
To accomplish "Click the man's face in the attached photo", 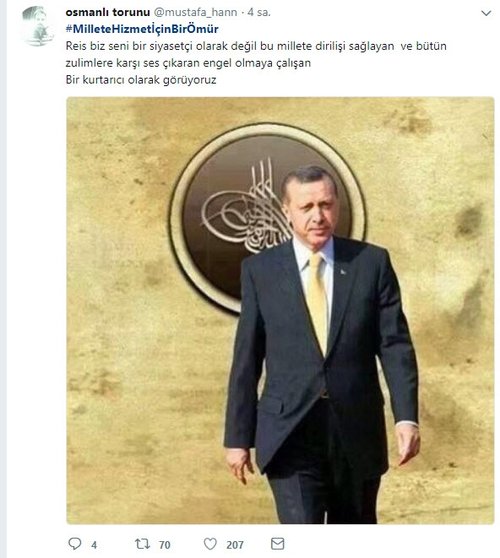I will coord(310,206).
